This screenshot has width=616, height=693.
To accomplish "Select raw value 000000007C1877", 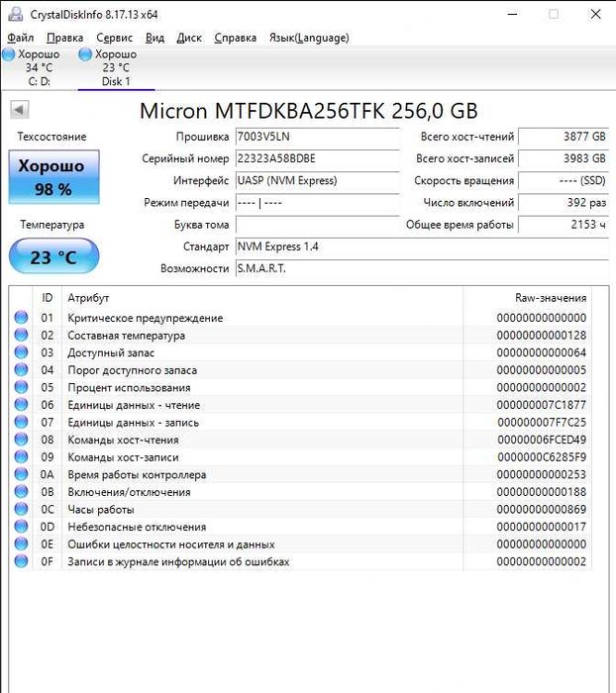I will 542,405.
